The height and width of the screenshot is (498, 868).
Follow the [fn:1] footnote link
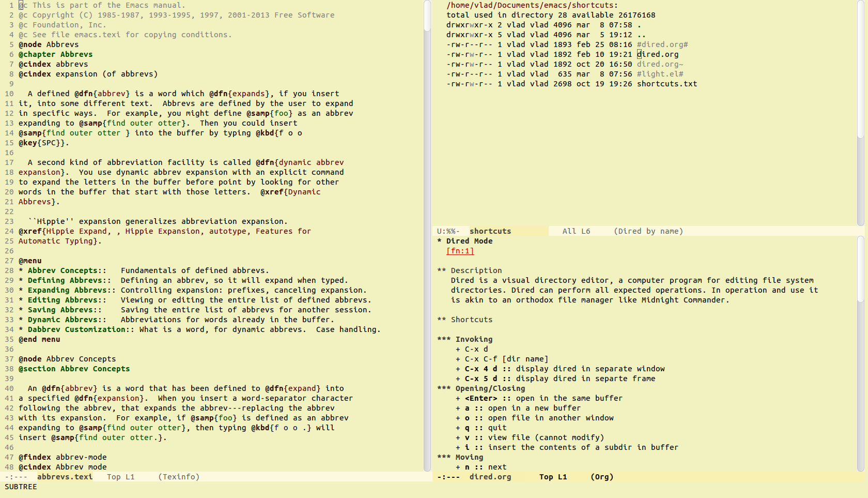coord(460,251)
